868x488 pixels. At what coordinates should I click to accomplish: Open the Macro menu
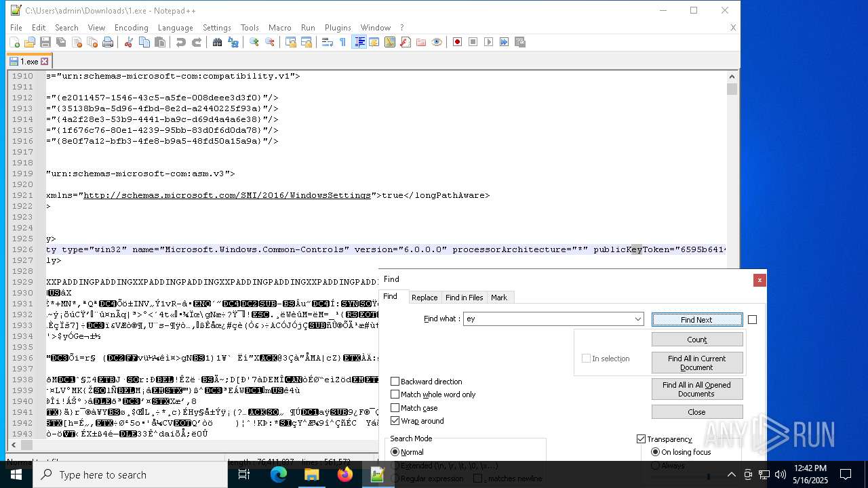[x=279, y=28]
